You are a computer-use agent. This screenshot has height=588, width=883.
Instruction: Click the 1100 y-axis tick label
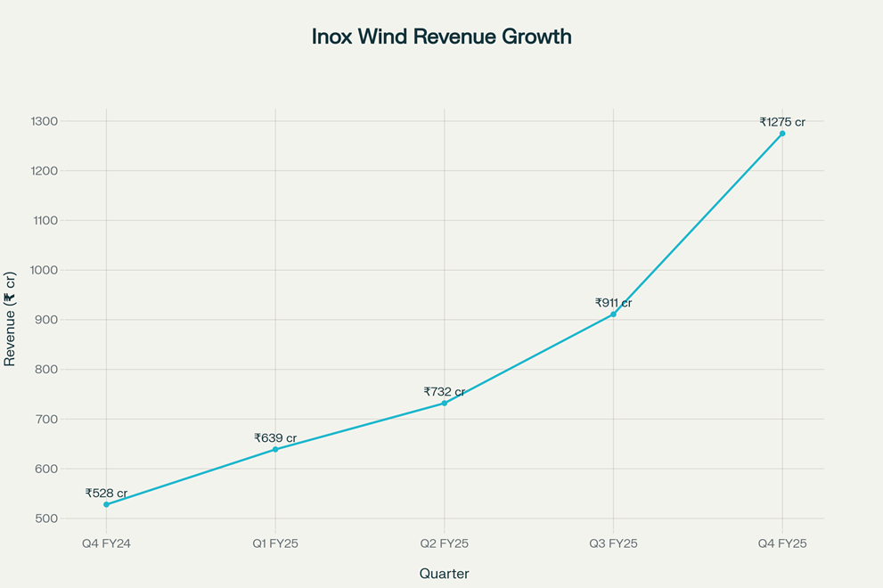[x=45, y=221]
